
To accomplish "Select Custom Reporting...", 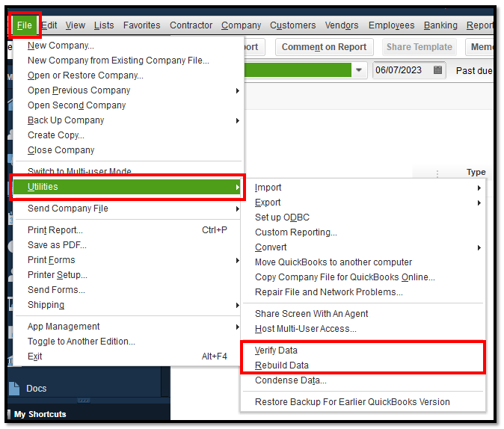I will [363, 232].
